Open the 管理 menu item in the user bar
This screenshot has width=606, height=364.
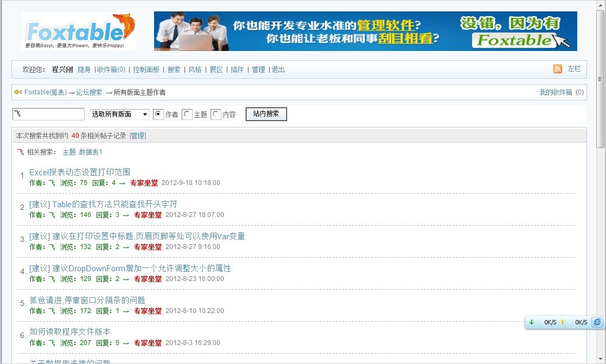(x=259, y=69)
